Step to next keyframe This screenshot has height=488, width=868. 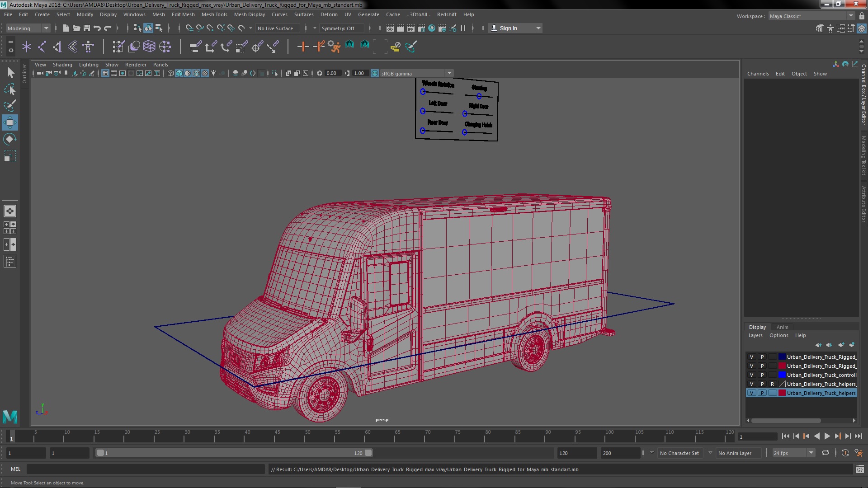pyautogui.click(x=837, y=436)
